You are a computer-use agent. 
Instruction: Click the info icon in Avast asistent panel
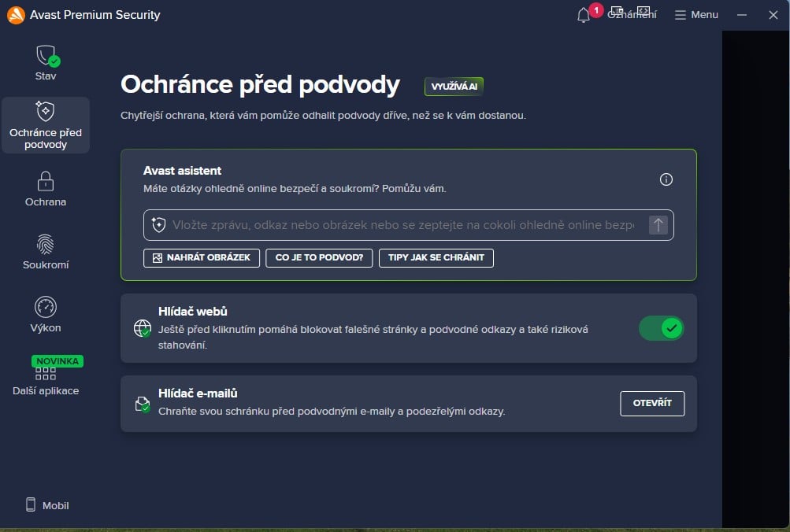click(x=666, y=179)
